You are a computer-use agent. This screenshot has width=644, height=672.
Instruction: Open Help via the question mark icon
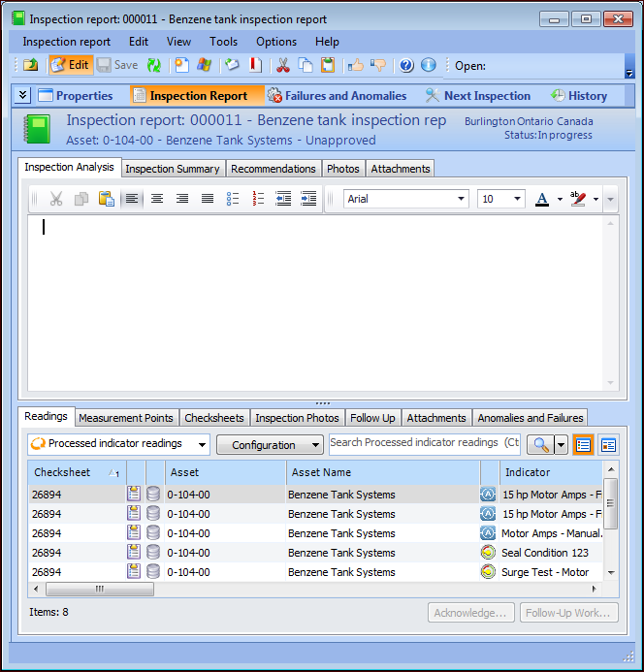406,65
